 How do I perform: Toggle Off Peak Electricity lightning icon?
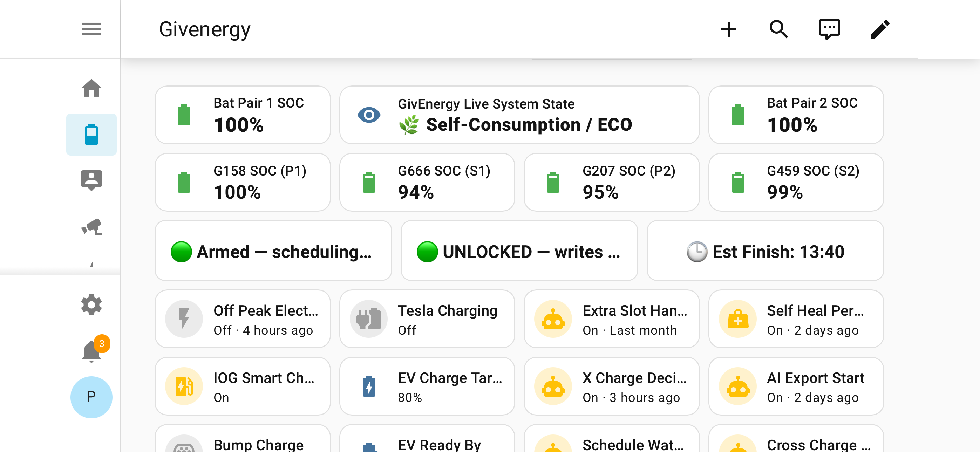pos(184,319)
